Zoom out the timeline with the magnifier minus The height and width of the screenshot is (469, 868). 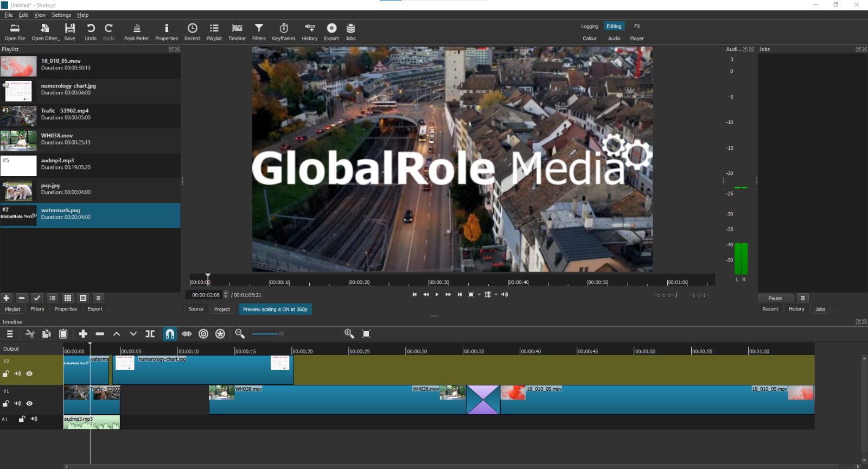point(240,334)
